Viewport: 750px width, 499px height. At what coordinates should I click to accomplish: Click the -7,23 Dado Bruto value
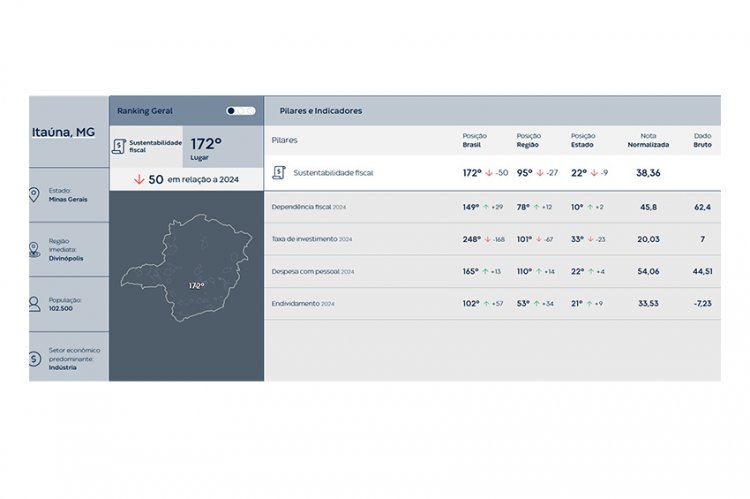coord(703,303)
